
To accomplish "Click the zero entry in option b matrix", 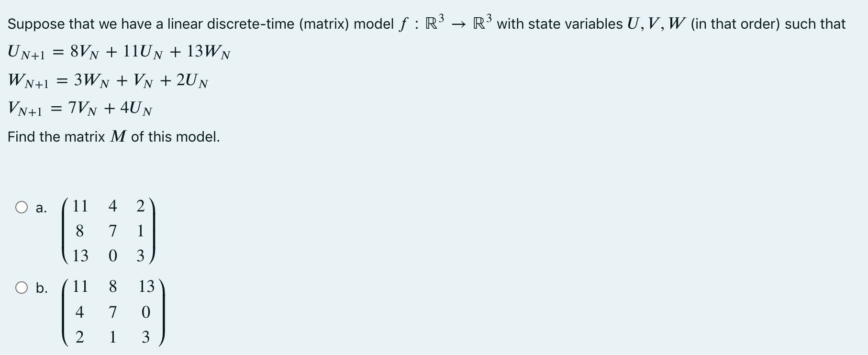I will pos(145,312).
